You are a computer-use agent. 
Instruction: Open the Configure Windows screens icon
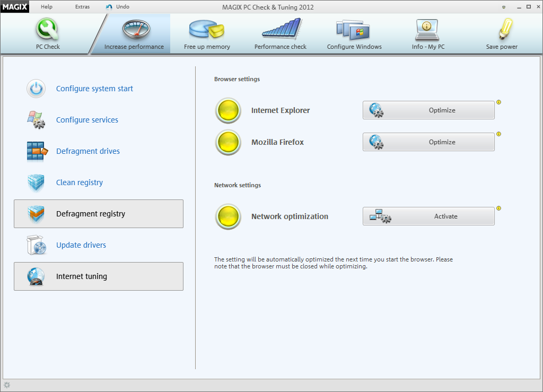click(353, 30)
